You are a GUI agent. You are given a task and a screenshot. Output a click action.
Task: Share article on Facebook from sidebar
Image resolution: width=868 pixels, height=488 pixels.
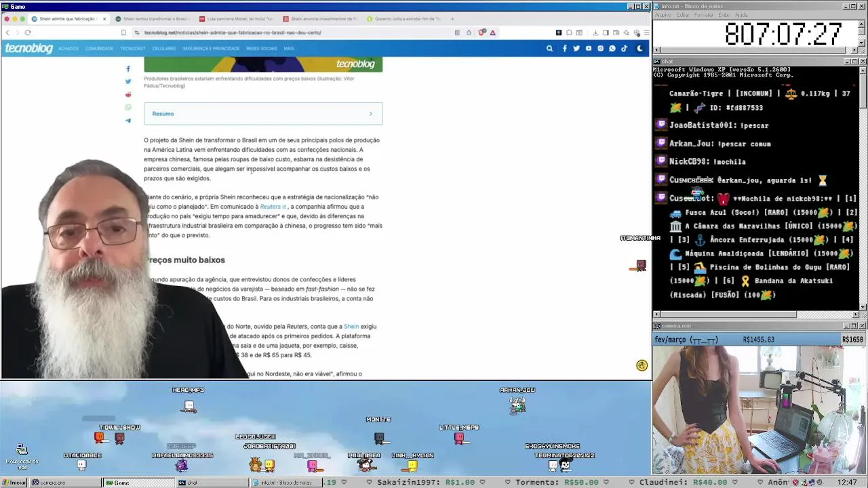point(128,68)
